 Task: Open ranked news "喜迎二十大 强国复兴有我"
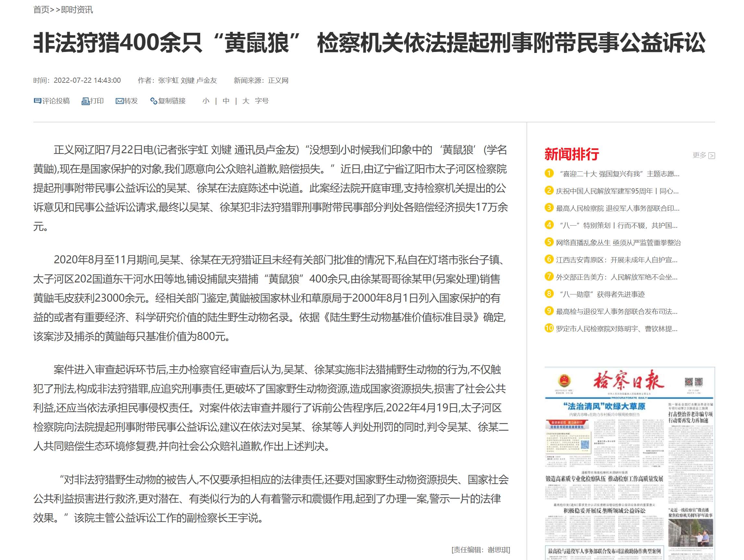coord(620,174)
